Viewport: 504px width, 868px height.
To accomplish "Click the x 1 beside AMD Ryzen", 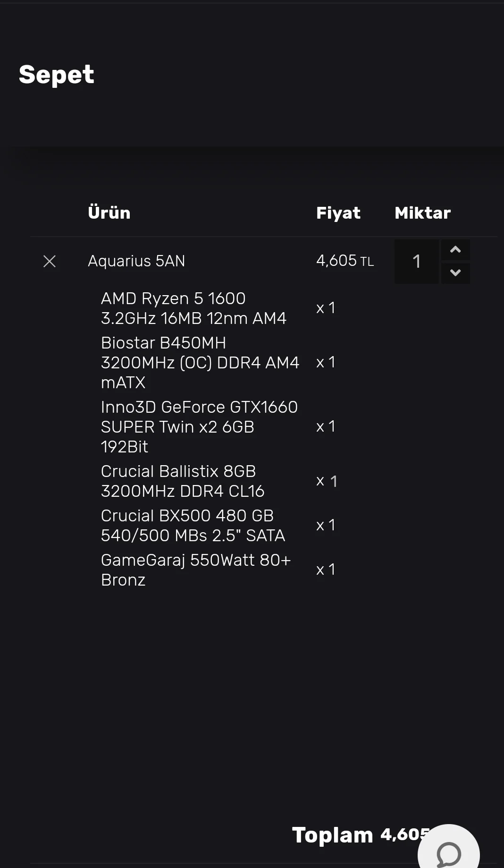I will pyautogui.click(x=326, y=308).
